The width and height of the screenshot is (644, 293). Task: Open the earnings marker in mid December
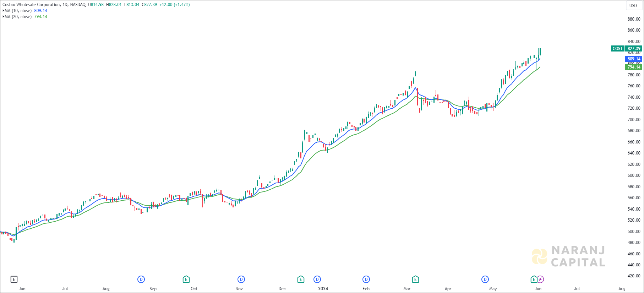(301, 280)
